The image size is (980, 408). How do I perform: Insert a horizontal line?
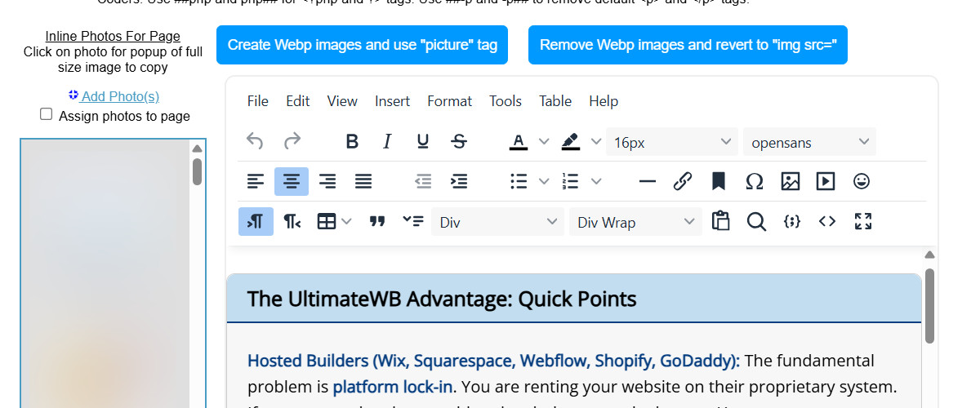pyautogui.click(x=647, y=182)
